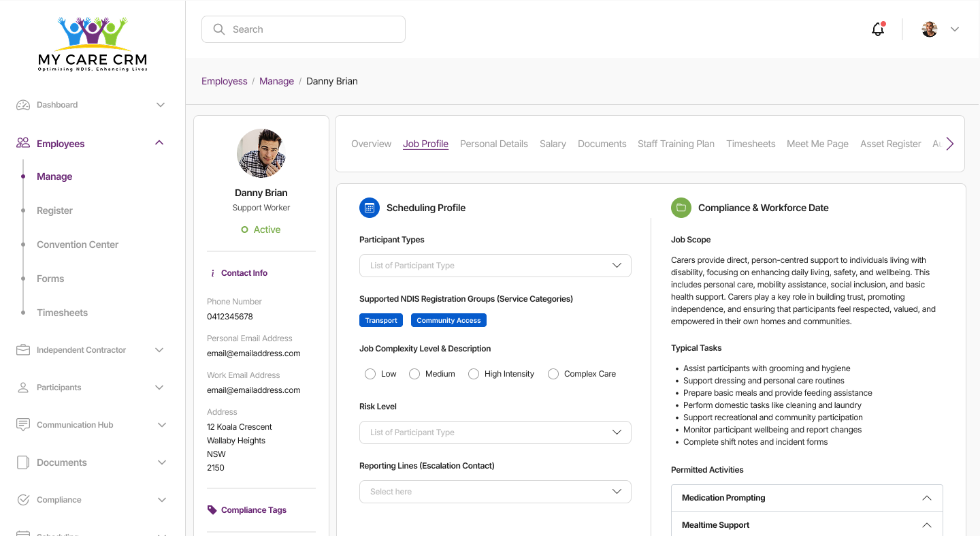Click the Compliance checkmark icon
The width and height of the screenshot is (980, 536).
pyautogui.click(x=23, y=500)
